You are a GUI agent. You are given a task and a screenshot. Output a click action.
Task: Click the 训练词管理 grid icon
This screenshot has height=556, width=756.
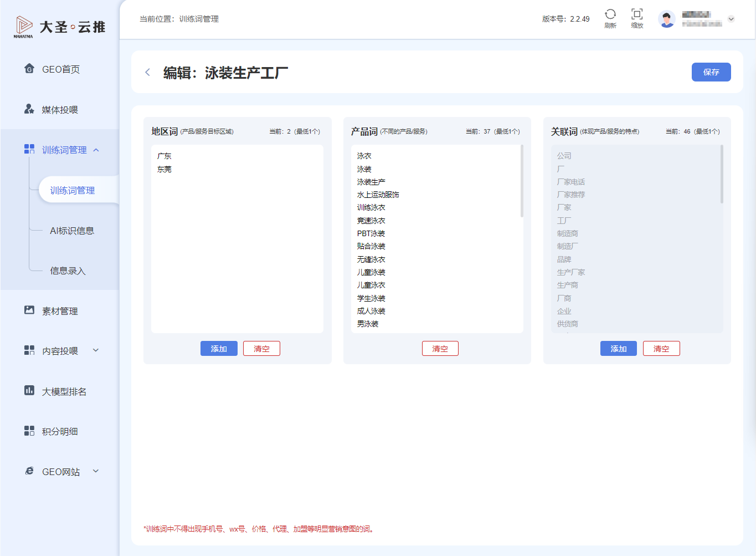click(29, 149)
